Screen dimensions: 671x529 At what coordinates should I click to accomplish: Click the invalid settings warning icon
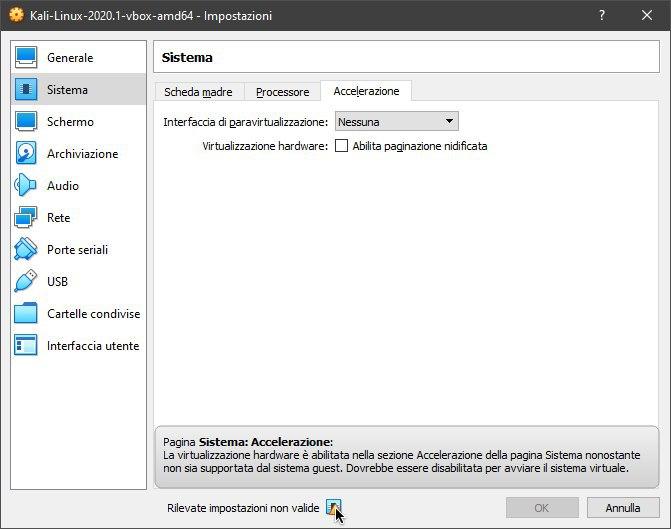tap(333, 507)
